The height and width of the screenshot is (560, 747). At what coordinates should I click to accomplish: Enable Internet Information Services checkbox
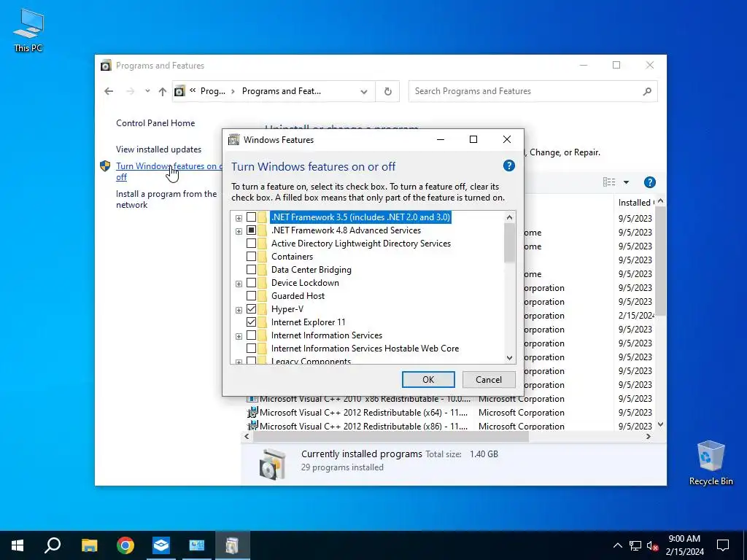tap(251, 335)
